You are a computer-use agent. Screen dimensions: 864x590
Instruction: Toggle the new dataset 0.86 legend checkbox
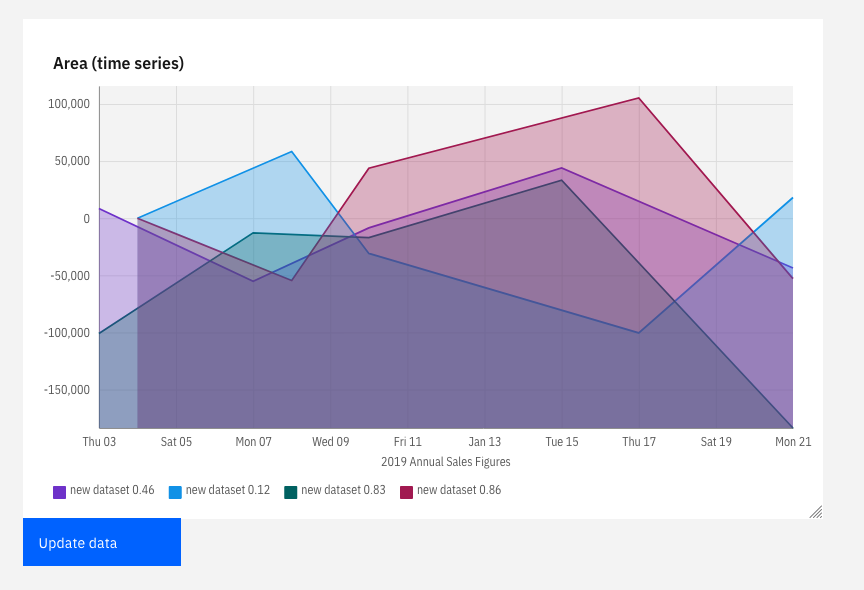407,492
